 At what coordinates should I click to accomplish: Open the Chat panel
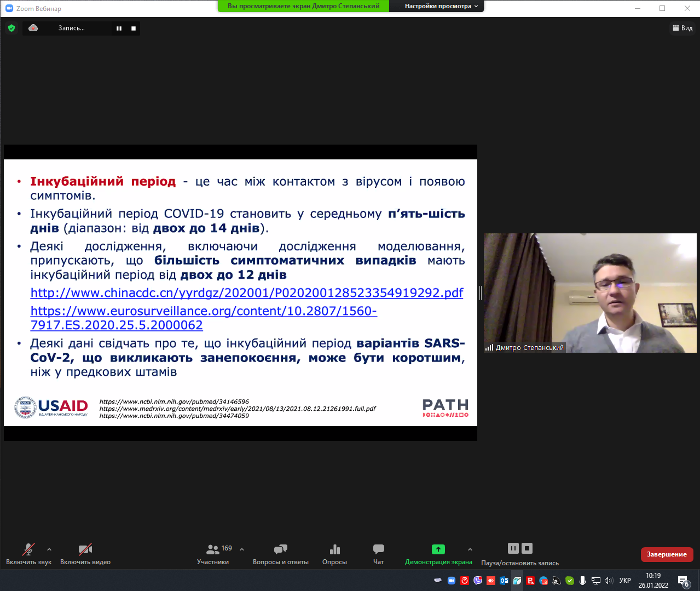coord(378,549)
